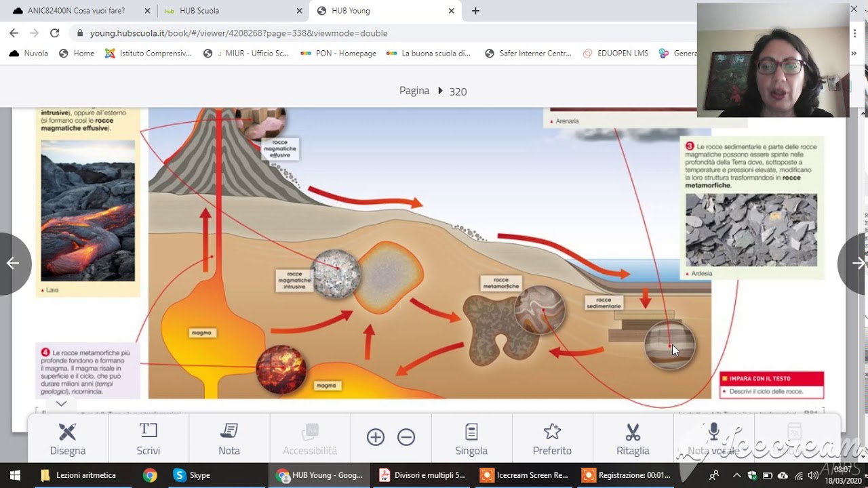Viewport: 868px width, 488px height.
Task: Open Icecream Screen Recorder taskbar item
Action: (x=524, y=475)
